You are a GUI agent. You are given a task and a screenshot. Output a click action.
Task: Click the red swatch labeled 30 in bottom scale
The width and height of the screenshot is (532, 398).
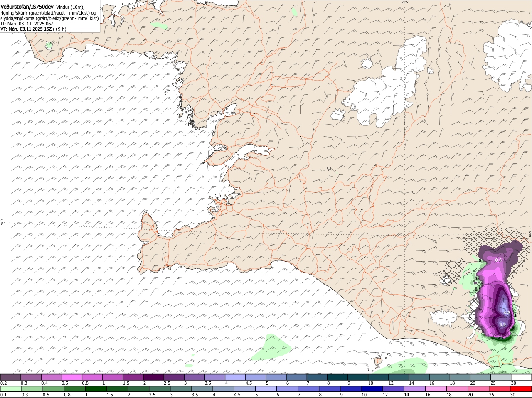pos(521,389)
